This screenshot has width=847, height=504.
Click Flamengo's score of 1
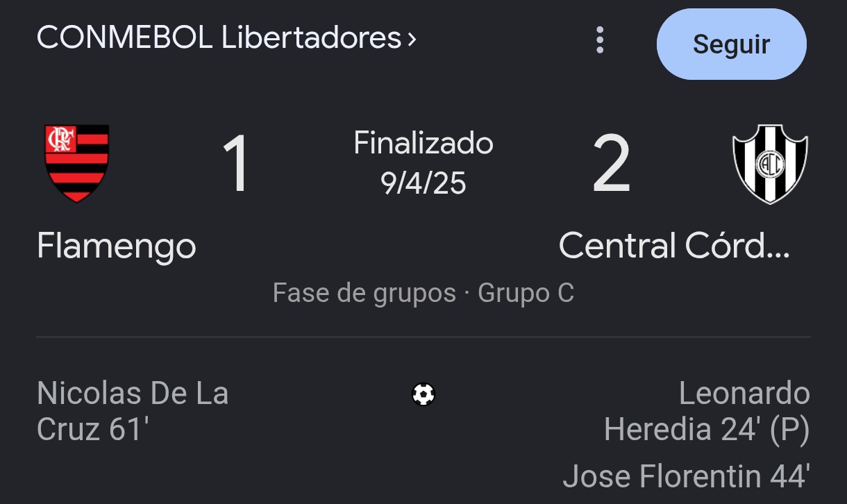(236, 165)
